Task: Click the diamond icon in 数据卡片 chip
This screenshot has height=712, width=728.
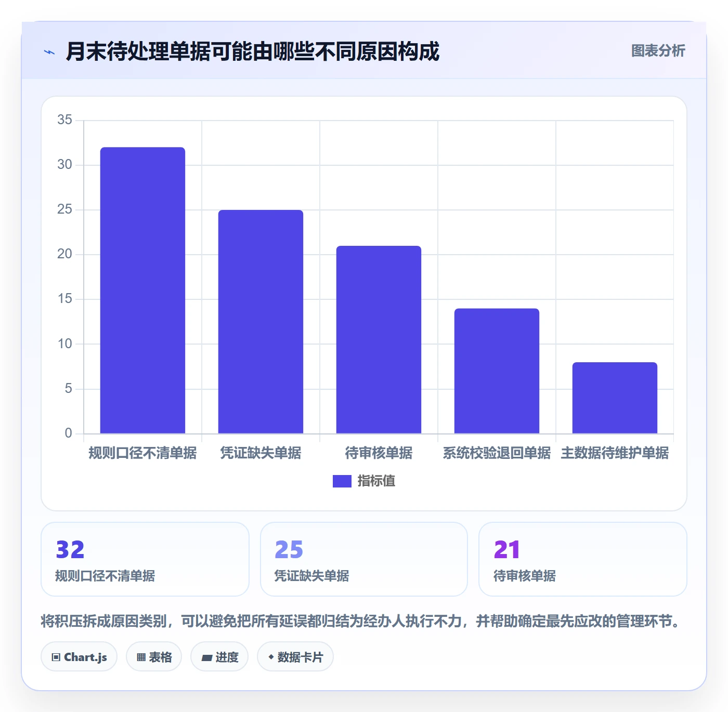Action: tap(271, 657)
